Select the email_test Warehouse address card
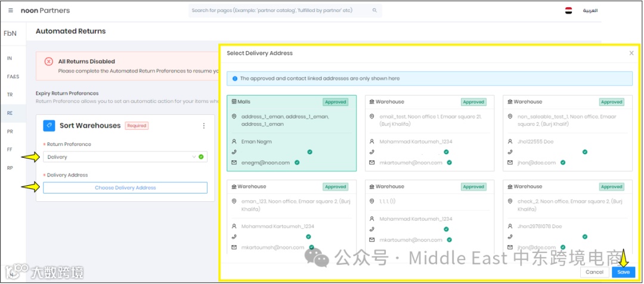Viewport: 644px width, 284px height. pos(429,133)
